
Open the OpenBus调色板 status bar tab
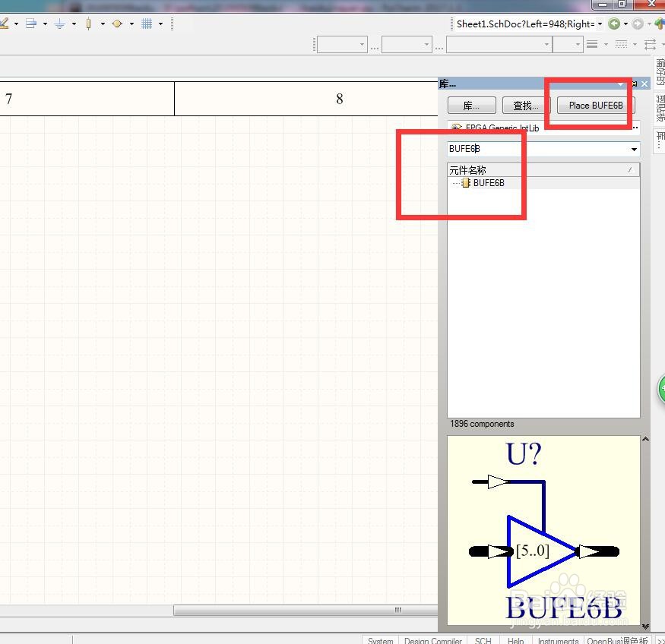tap(617, 640)
